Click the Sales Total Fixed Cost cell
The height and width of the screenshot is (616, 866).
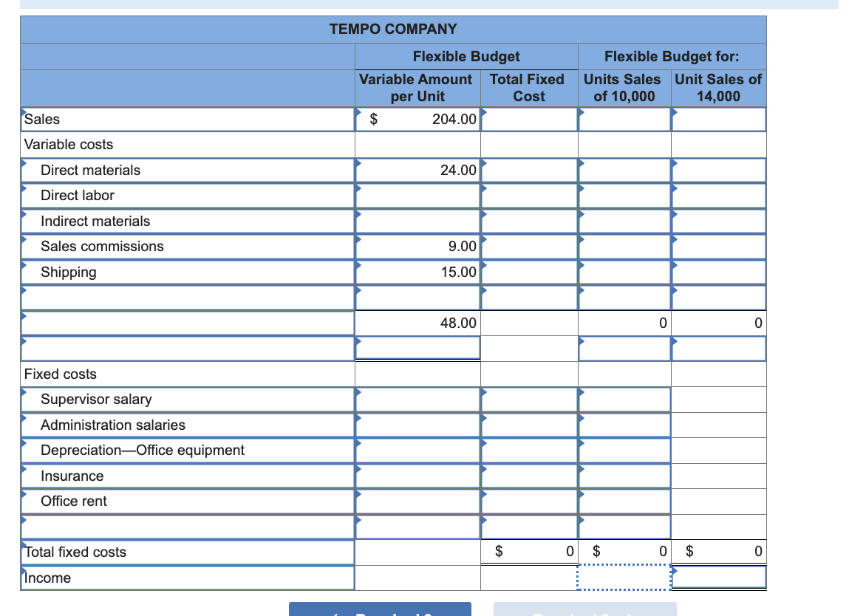click(x=529, y=119)
